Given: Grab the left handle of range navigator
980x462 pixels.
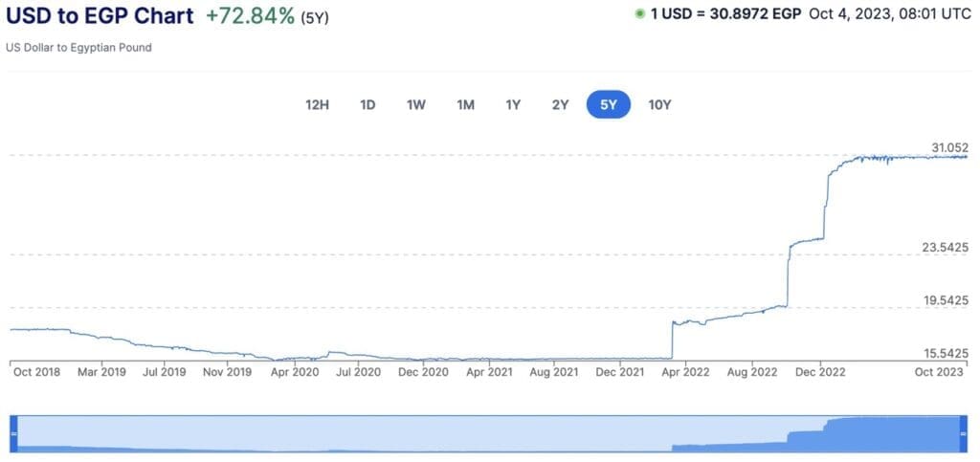Looking at the screenshot, I should point(14,434).
